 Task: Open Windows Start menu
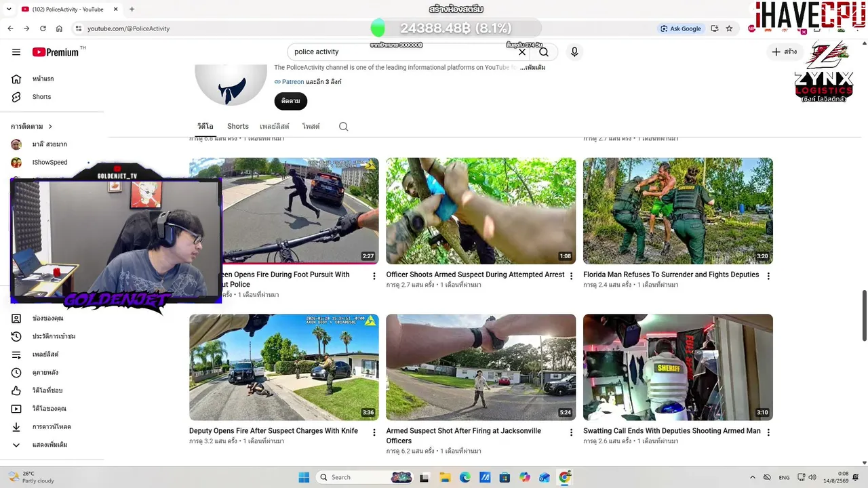[x=304, y=477]
